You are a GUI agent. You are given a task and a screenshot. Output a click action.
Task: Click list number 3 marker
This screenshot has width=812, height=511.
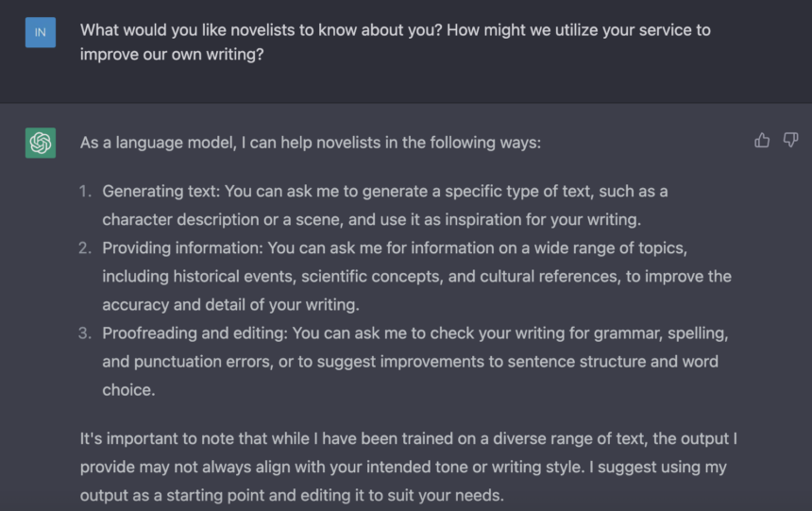[85, 332]
